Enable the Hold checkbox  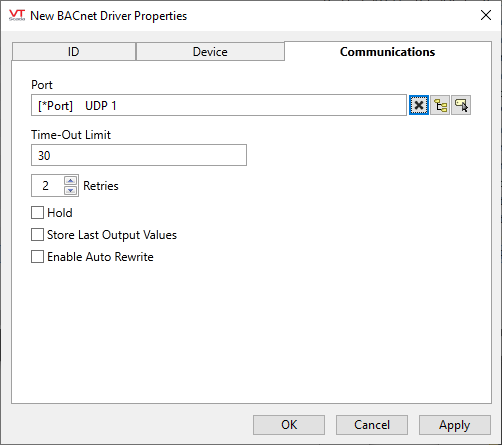(37, 213)
